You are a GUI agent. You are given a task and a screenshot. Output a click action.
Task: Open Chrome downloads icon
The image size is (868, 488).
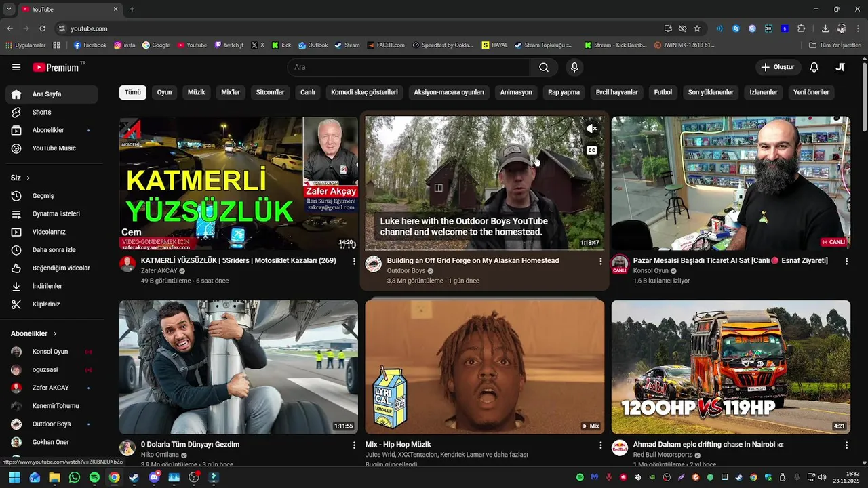click(x=825, y=28)
